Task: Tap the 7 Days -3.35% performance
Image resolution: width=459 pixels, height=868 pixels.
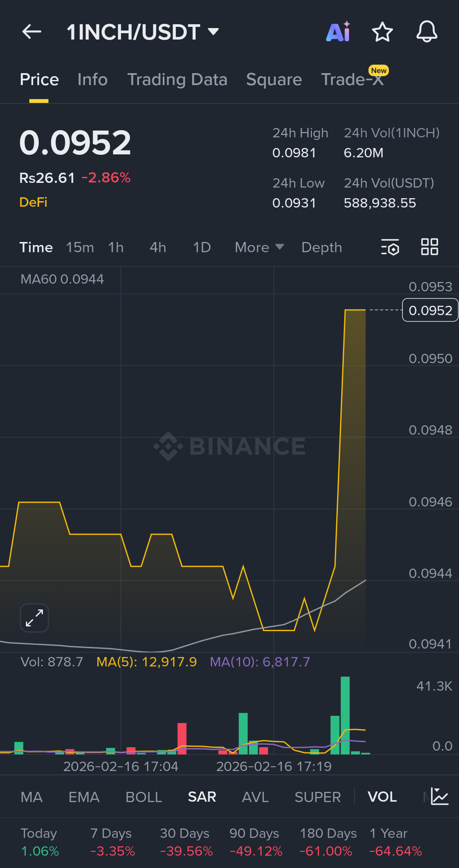Action: point(112,842)
